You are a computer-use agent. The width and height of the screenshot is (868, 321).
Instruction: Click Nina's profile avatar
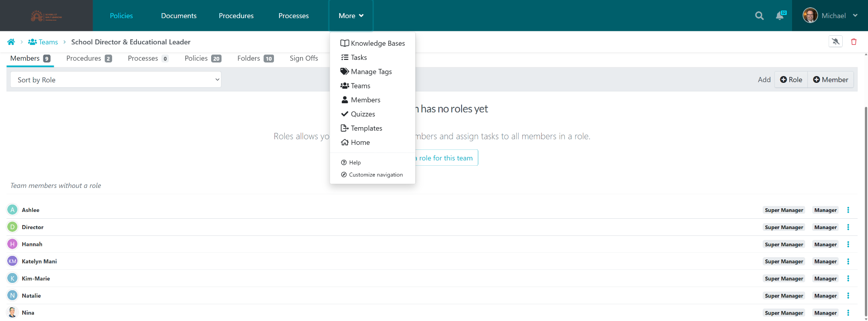pos(12,313)
